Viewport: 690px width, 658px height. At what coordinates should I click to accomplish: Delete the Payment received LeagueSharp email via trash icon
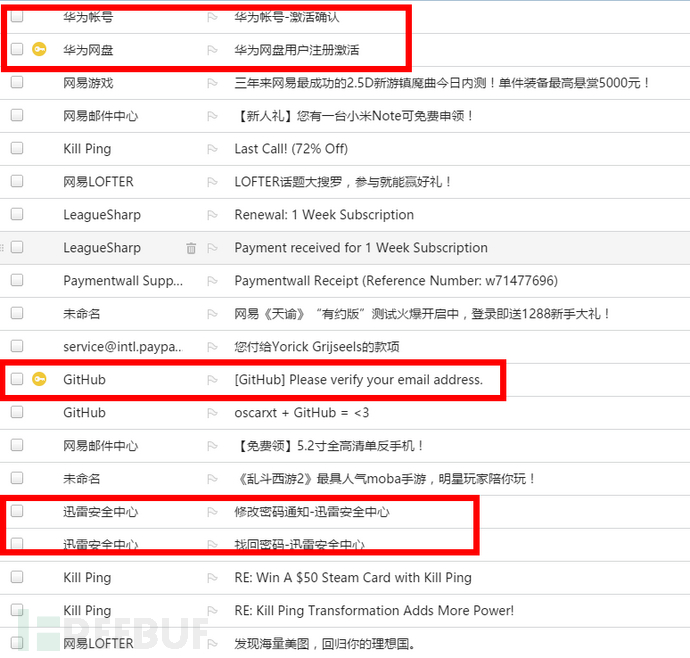(191, 248)
